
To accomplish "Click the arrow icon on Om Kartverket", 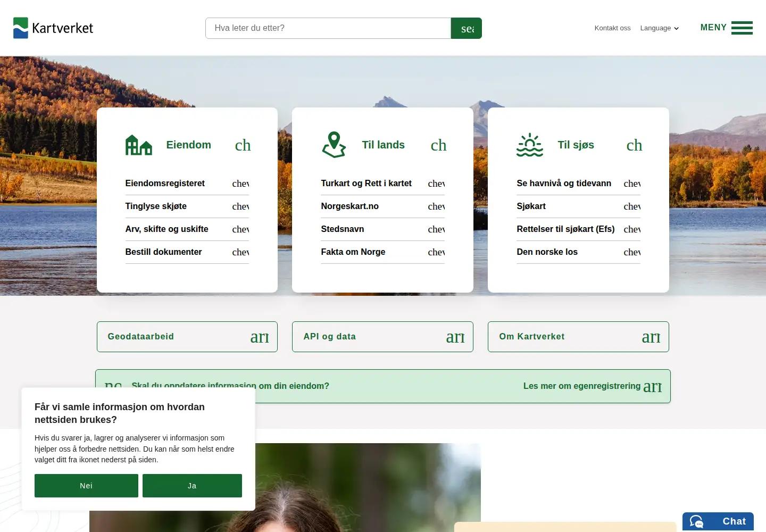I will (x=651, y=337).
